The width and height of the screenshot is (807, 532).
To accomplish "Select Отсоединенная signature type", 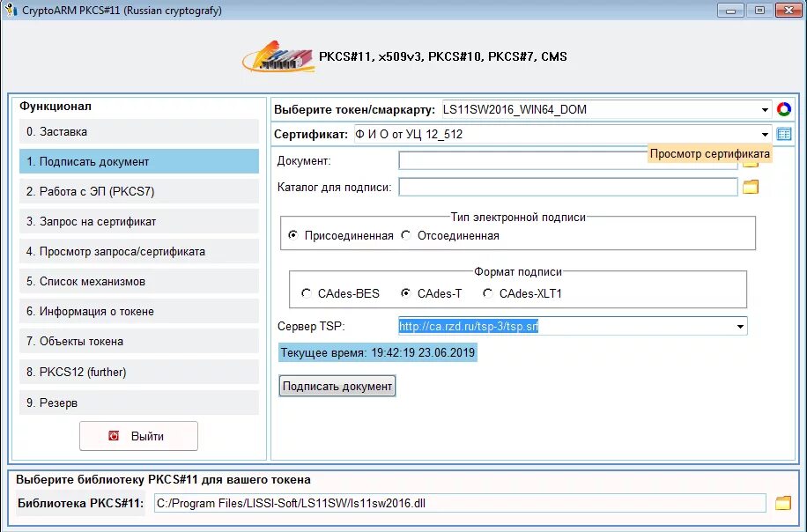I will tap(406, 235).
